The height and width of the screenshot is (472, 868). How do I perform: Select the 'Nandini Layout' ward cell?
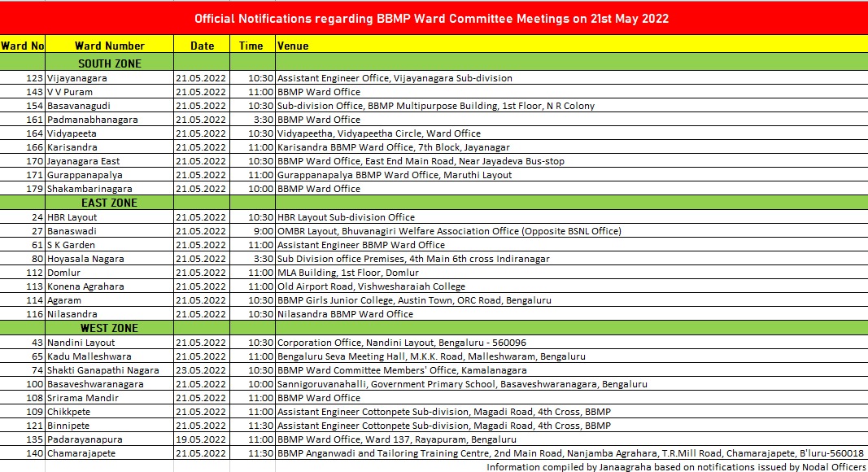tap(110, 343)
